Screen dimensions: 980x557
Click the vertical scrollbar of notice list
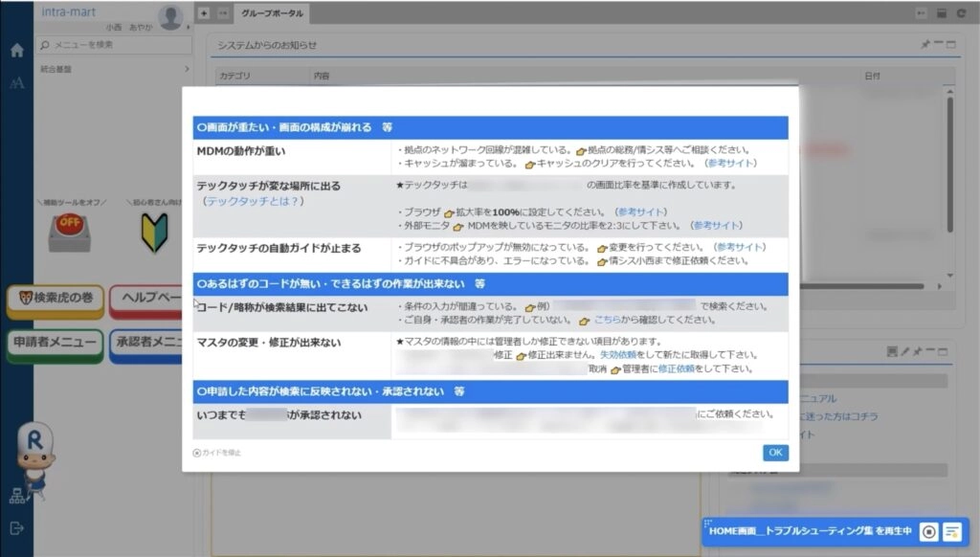pyautogui.click(x=950, y=165)
